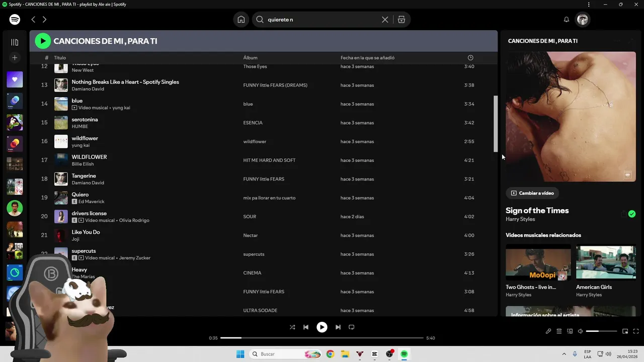644x362 pixels.
Task: Open the Home page icon
Action: [241, 20]
